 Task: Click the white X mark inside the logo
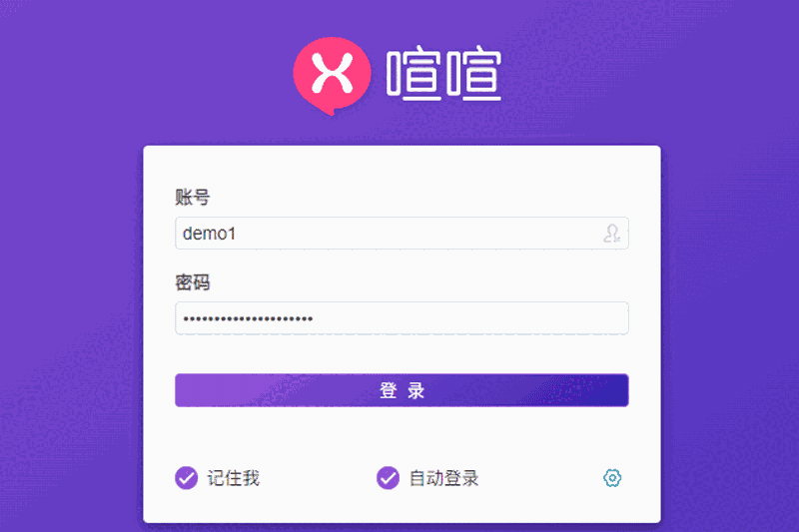(x=333, y=73)
